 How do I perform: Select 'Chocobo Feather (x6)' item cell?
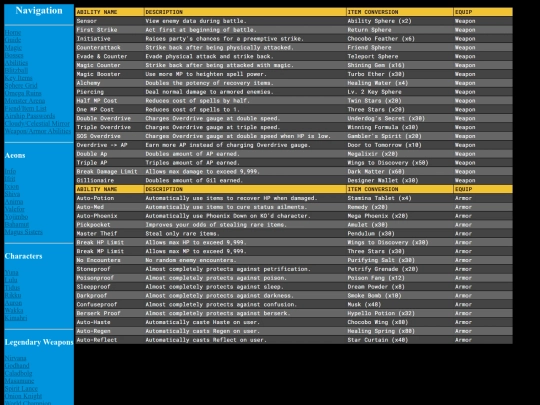(x=381, y=39)
